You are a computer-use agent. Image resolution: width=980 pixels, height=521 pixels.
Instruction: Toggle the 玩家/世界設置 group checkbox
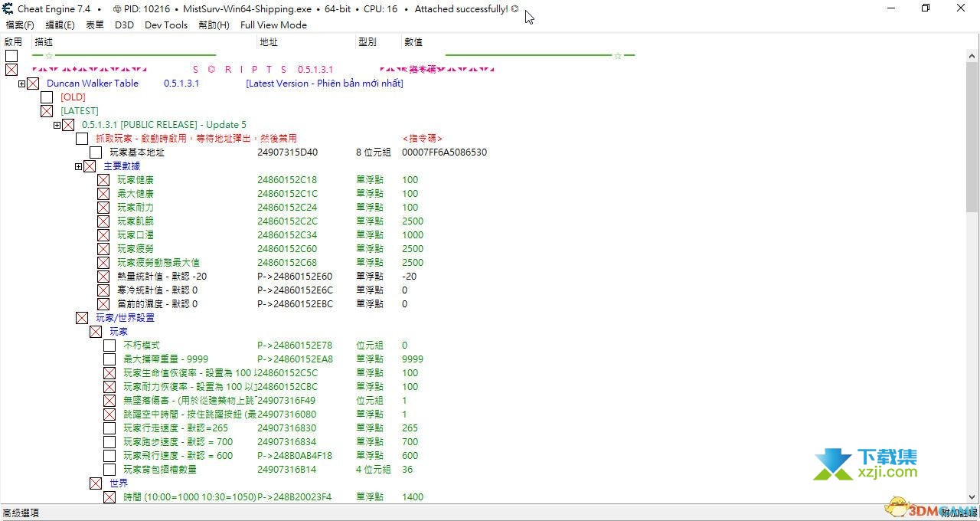[x=82, y=318]
